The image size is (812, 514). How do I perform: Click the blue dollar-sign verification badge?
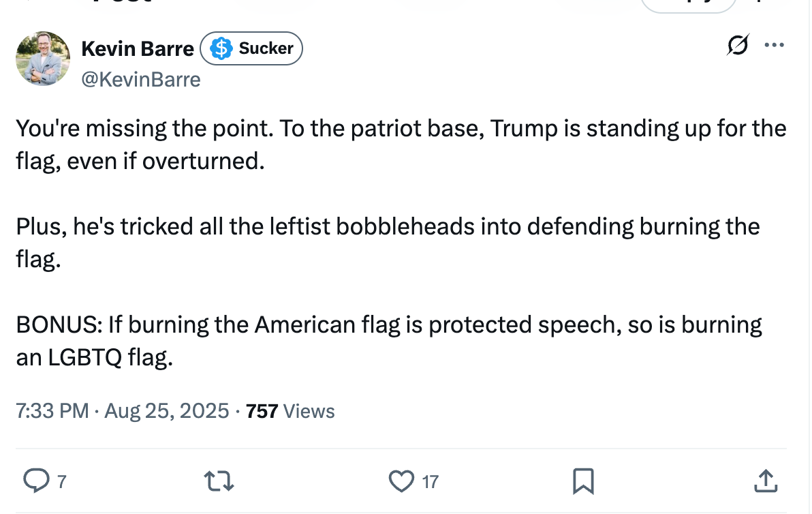tap(219, 48)
